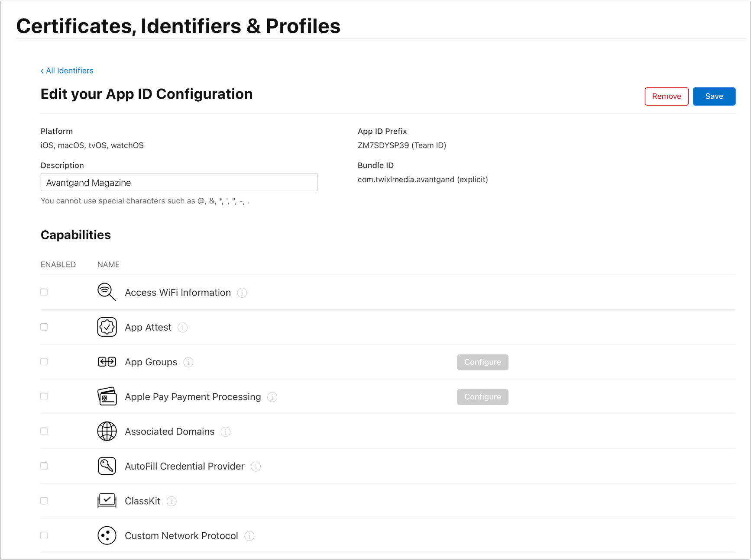The height and width of the screenshot is (560, 751).
Task: Show info for Apple Pay Payment Processing
Action: pos(272,397)
